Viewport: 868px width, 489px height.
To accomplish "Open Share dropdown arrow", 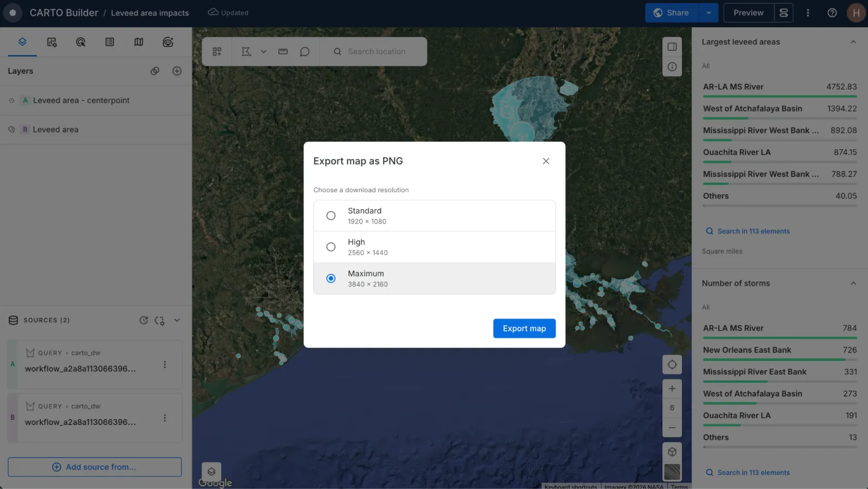I will [709, 12].
